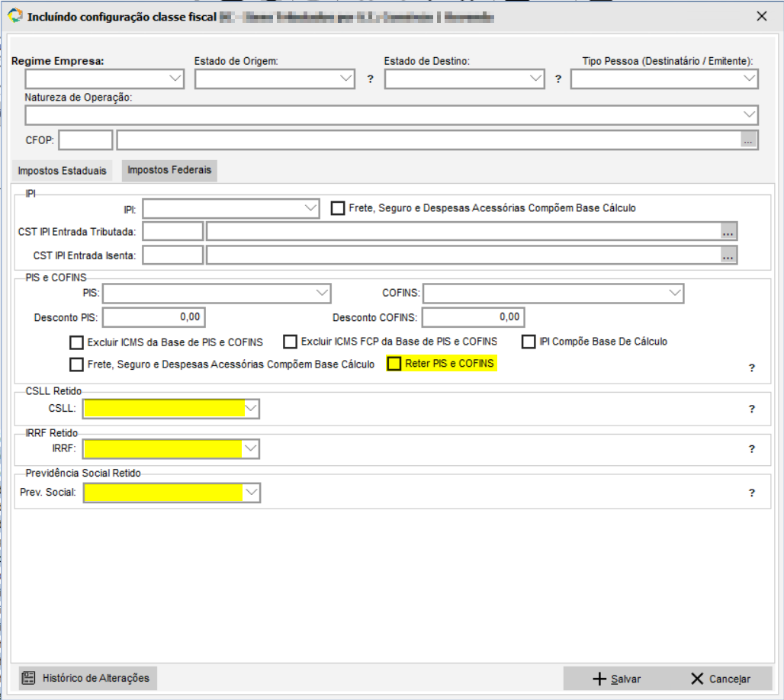This screenshot has width=784, height=700.
Task: Click CST IPI Entrada Tributada description field
Action: [464, 232]
